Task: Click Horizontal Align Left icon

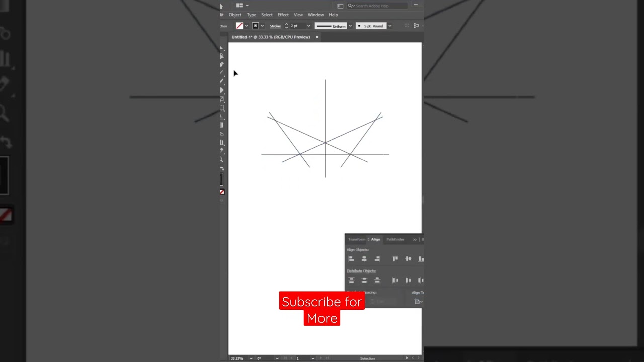Action: pos(351,259)
